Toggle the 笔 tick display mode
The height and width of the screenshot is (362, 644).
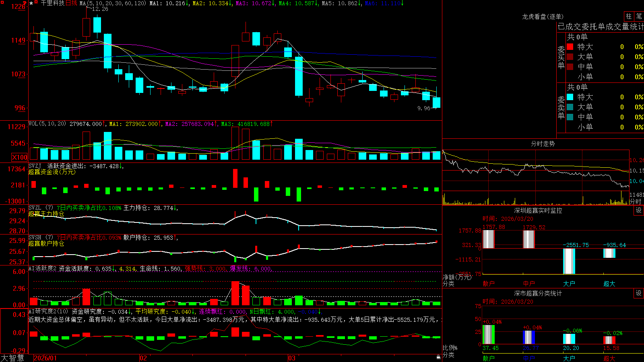[639, 16]
